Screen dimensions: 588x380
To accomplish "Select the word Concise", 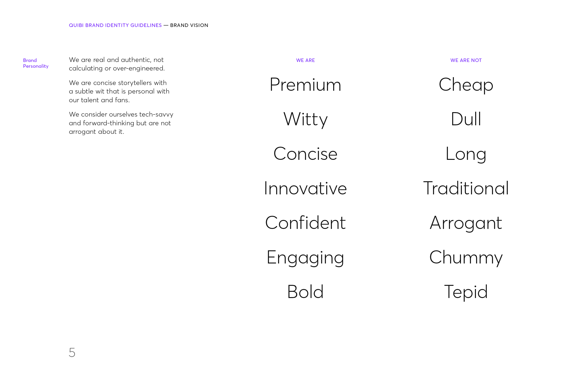I will (305, 153).
